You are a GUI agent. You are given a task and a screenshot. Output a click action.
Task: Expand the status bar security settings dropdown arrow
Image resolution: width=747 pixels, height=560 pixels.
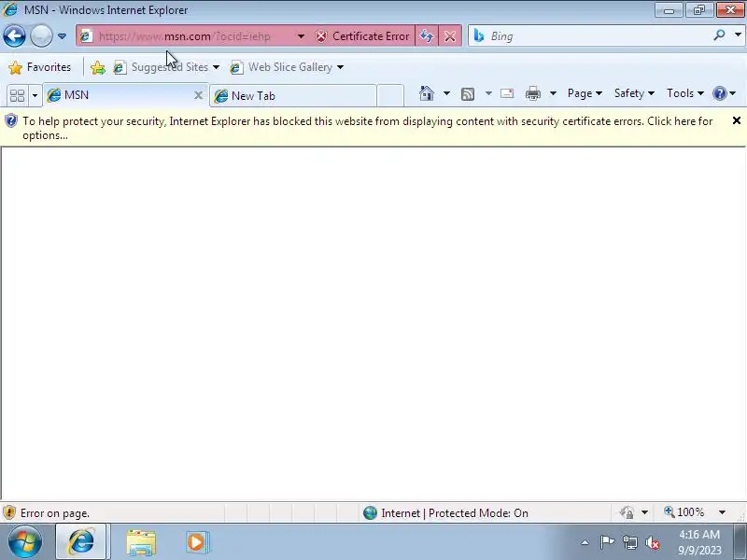click(x=644, y=512)
